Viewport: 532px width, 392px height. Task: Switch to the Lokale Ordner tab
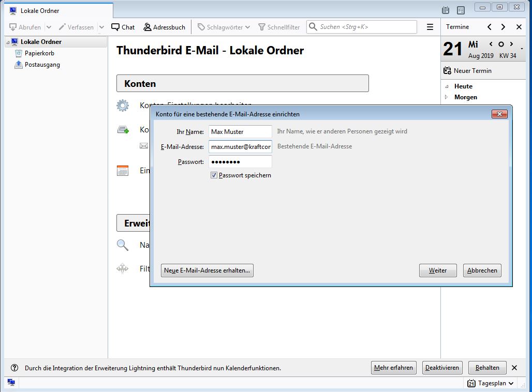coord(58,10)
